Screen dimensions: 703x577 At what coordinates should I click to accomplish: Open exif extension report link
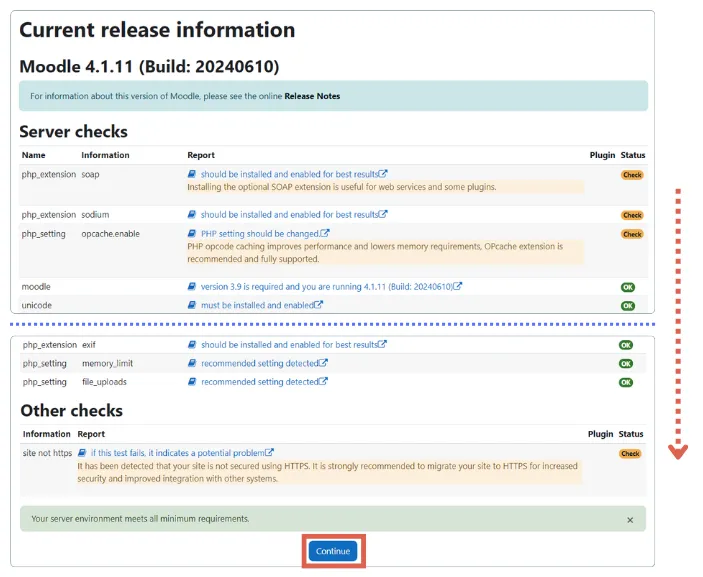click(x=290, y=345)
